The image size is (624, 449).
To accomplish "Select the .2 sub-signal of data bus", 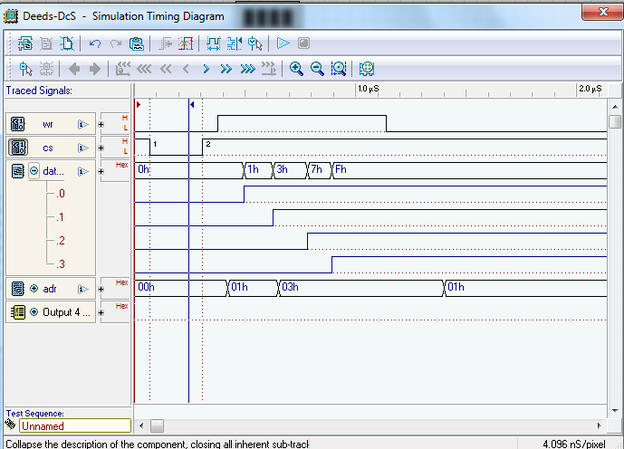I will 62,241.
